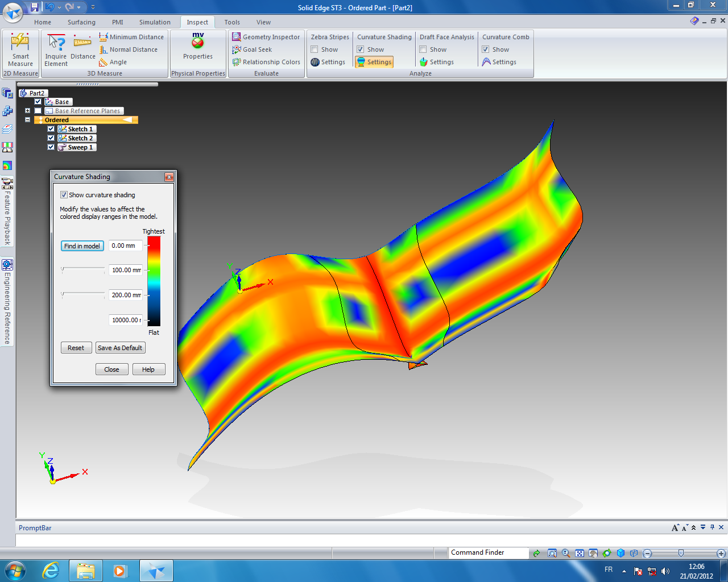This screenshot has width=728, height=582.
Task: Click the 100.00 mm radius field
Action: point(126,270)
